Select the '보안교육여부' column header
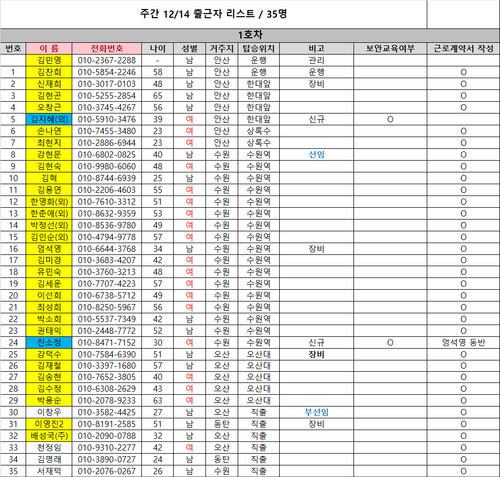This screenshot has width=500, height=477. pos(390,49)
